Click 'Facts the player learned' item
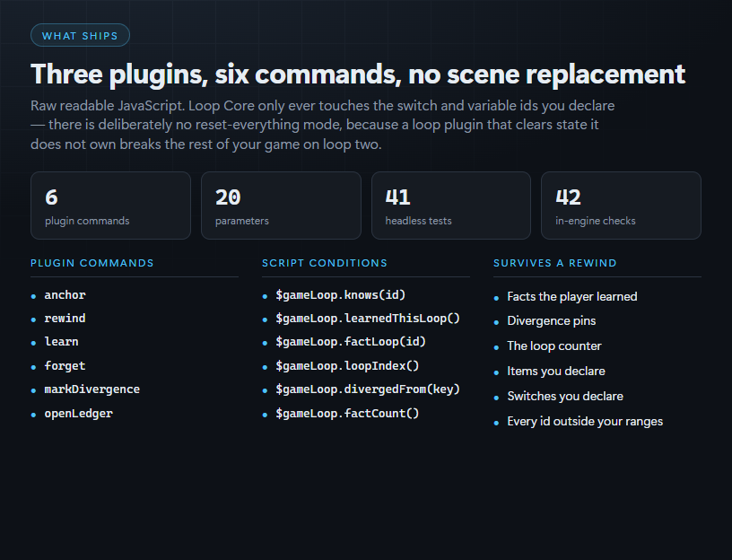Viewport: 732px width, 560px height. tap(572, 296)
